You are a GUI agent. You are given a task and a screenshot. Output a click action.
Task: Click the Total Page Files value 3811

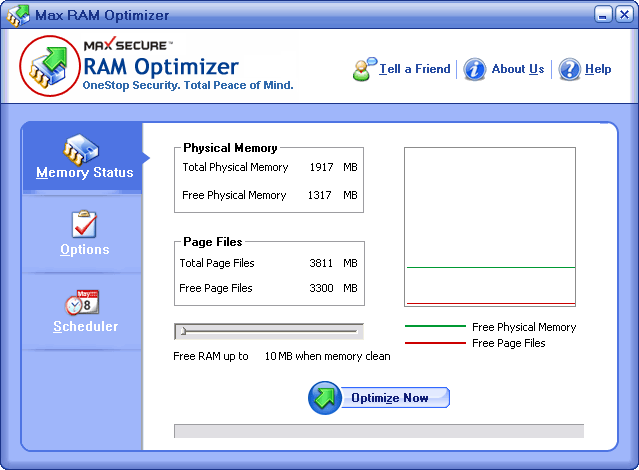tap(321, 263)
